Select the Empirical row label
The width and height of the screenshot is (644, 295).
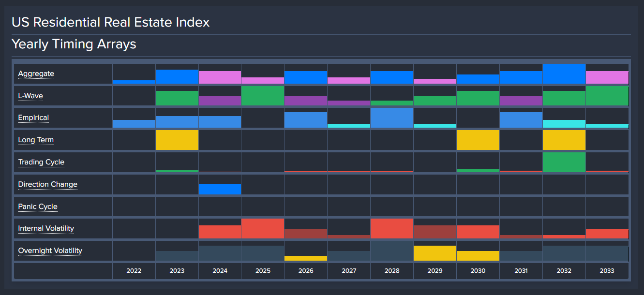click(x=33, y=118)
